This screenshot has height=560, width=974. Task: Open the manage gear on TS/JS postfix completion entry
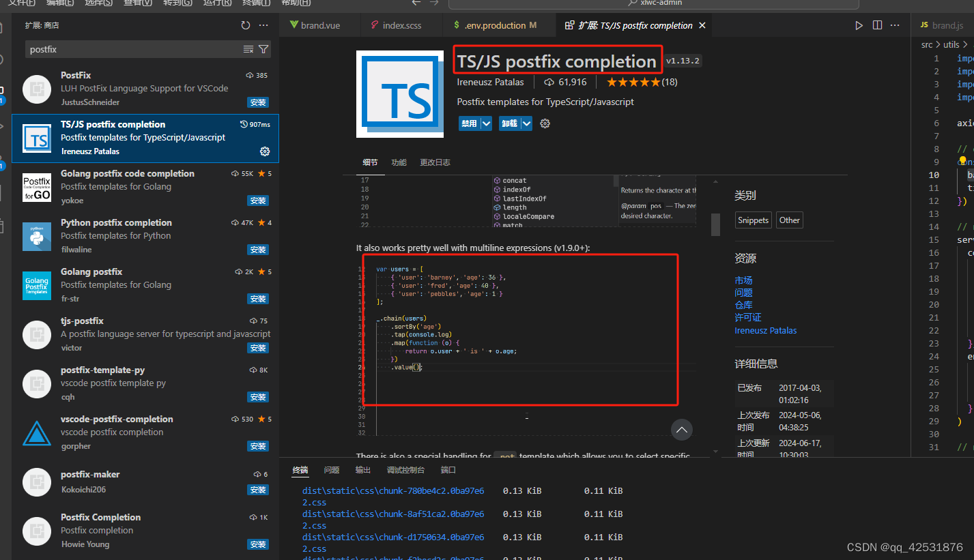pyautogui.click(x=265, y=151)
